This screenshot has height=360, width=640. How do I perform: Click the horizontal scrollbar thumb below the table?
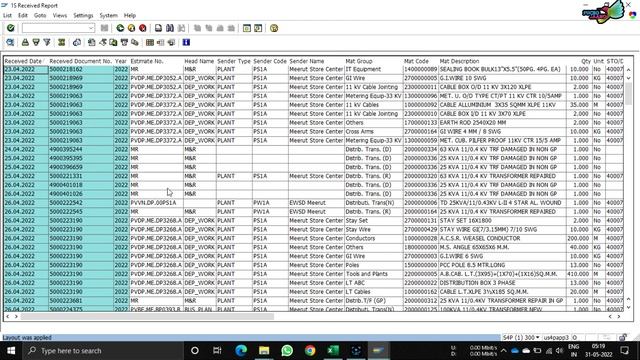tap(147, 316)
